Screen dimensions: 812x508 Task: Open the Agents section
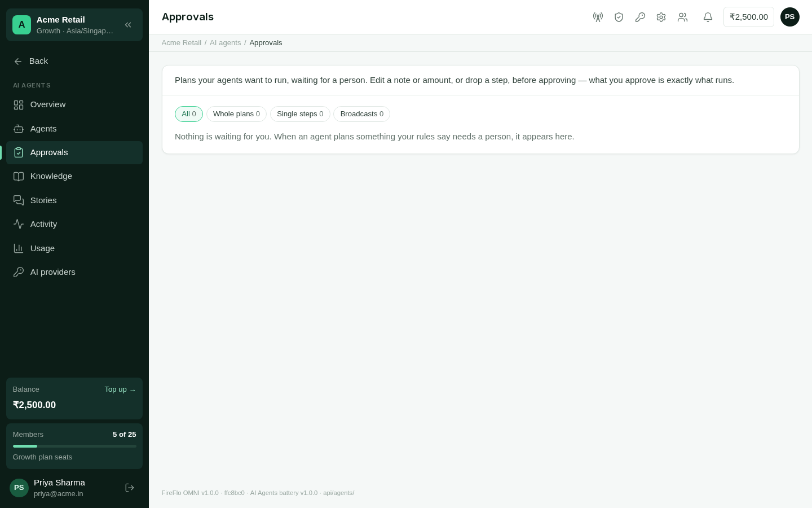coord(74,129)
